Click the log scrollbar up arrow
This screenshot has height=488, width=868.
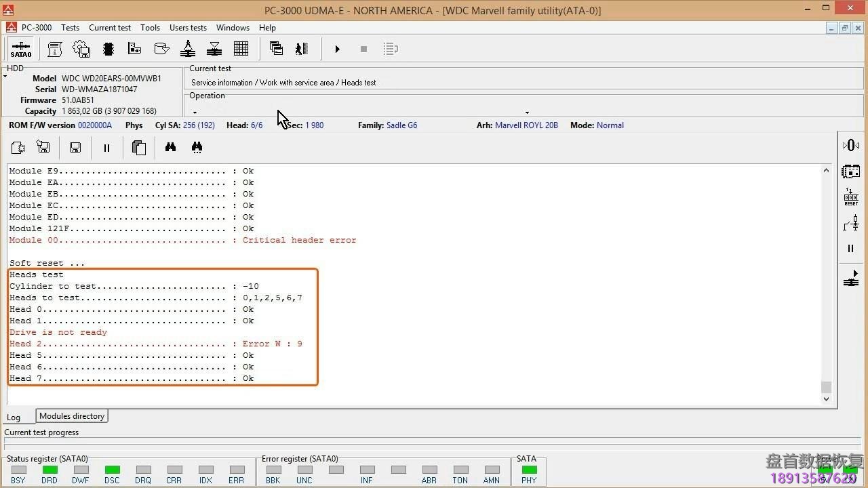tap(826, 170)
